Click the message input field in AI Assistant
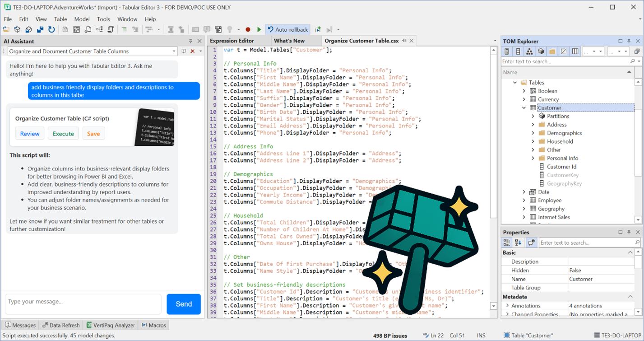This screenshot has width=644, height=341. (83, 304)
